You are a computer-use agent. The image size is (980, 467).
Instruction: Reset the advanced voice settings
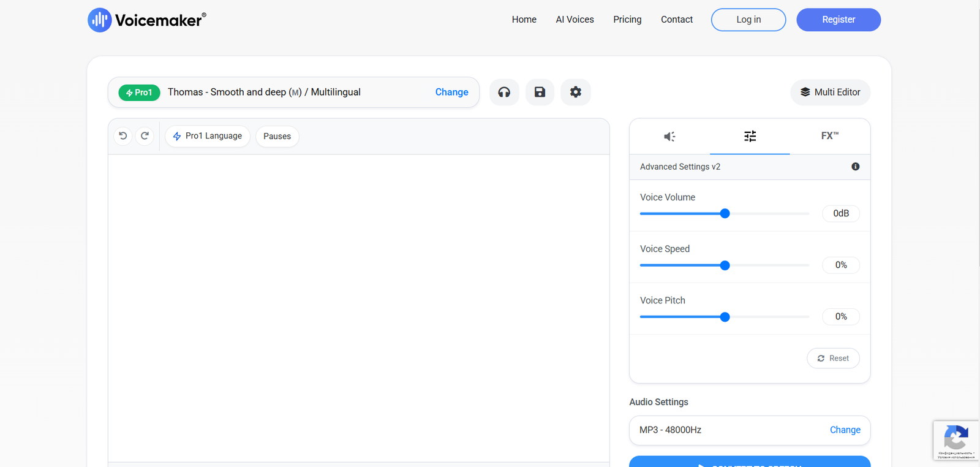(x=833, y=359)
